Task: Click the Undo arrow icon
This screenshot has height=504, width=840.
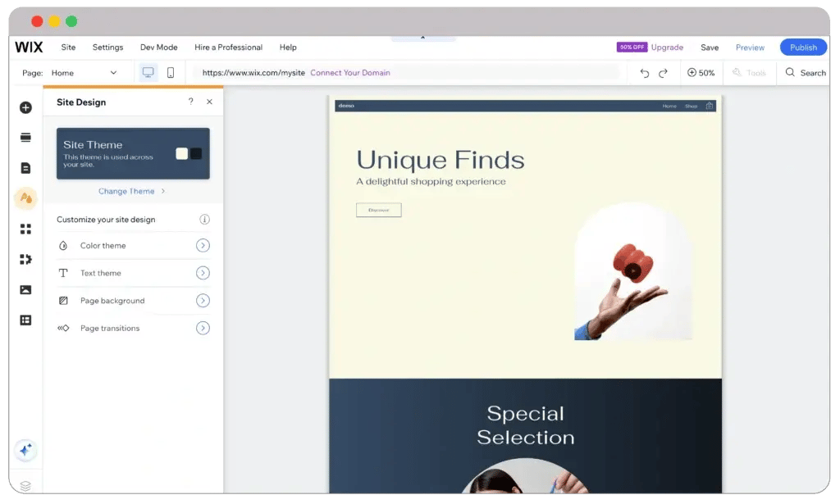Action: tap(644, 73)
